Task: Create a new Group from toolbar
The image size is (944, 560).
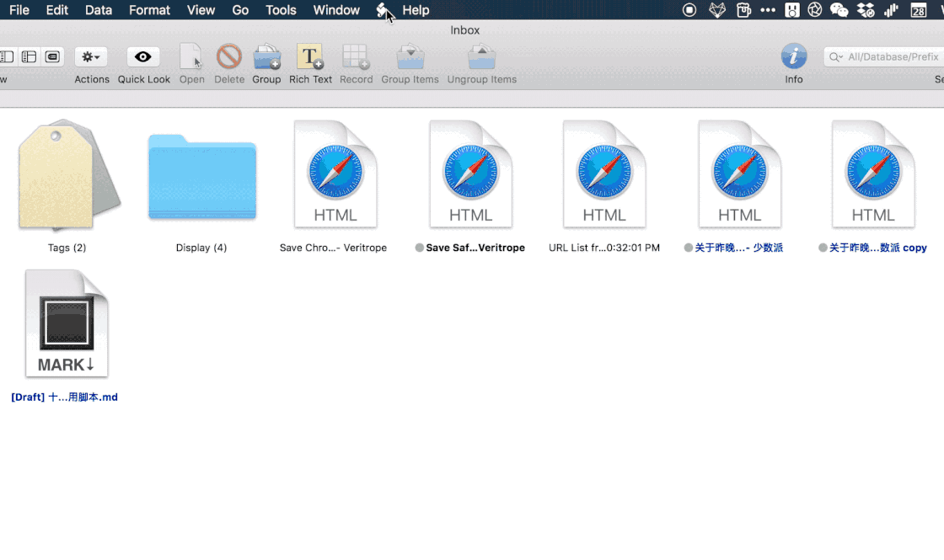Action: click(x=266, y=56)
